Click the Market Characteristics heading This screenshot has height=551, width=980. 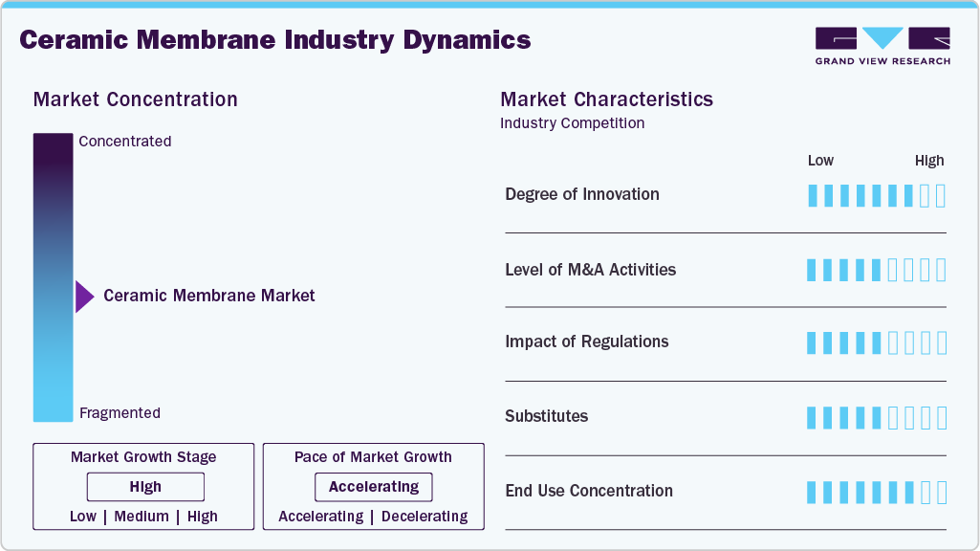[x=606, y=99]
